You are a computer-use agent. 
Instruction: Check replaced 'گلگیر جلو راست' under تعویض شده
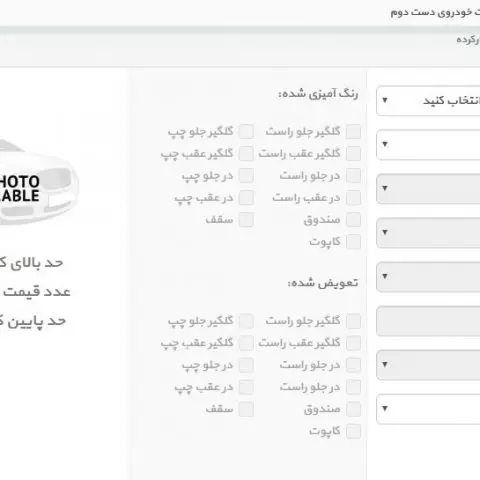pos(353,321)
